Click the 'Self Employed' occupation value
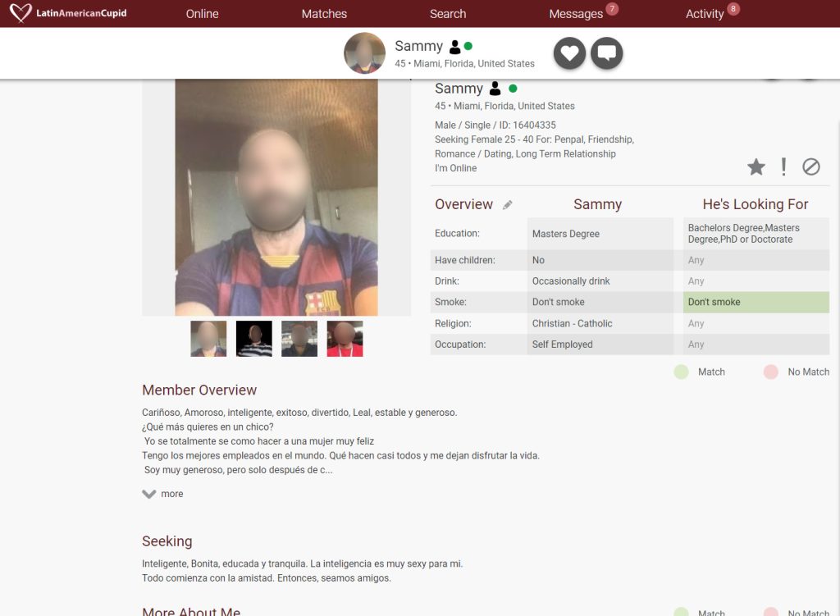The width and height of the screenshot is (840, 616). pyautogui.click(x=563, y=345)
